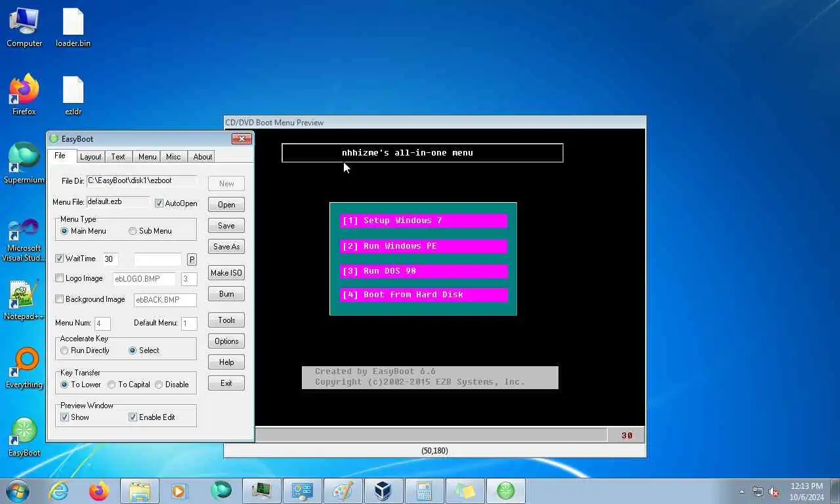The image size is (840, 504).
Task: Toggle Show preview window checkbox
Action: [x=64, y=417]
